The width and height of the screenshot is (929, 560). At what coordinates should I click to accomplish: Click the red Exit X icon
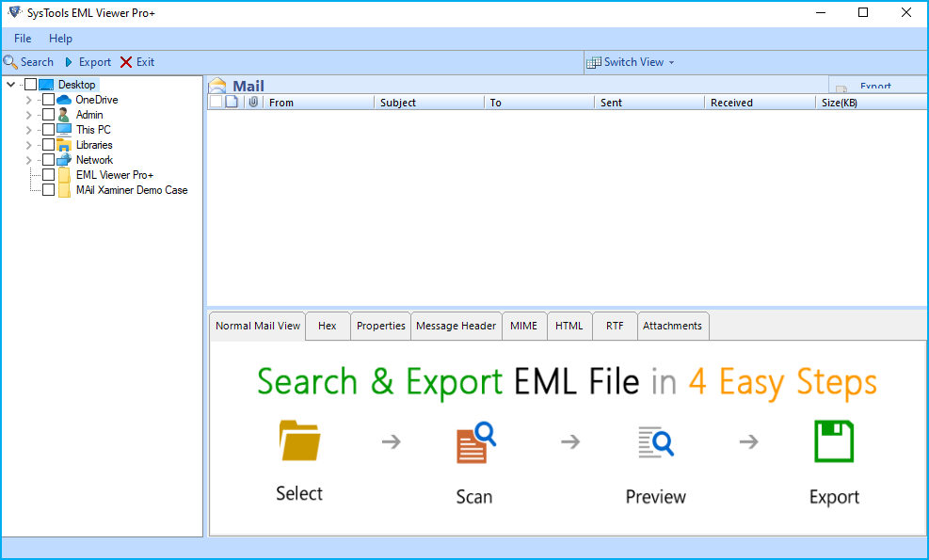[x=126, y=62]
